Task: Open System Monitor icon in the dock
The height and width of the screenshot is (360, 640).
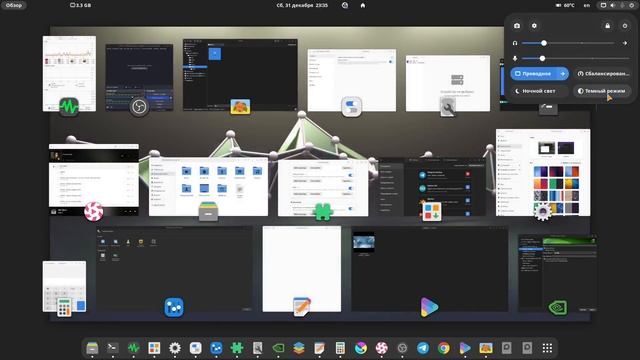Action: click(133, 348)
